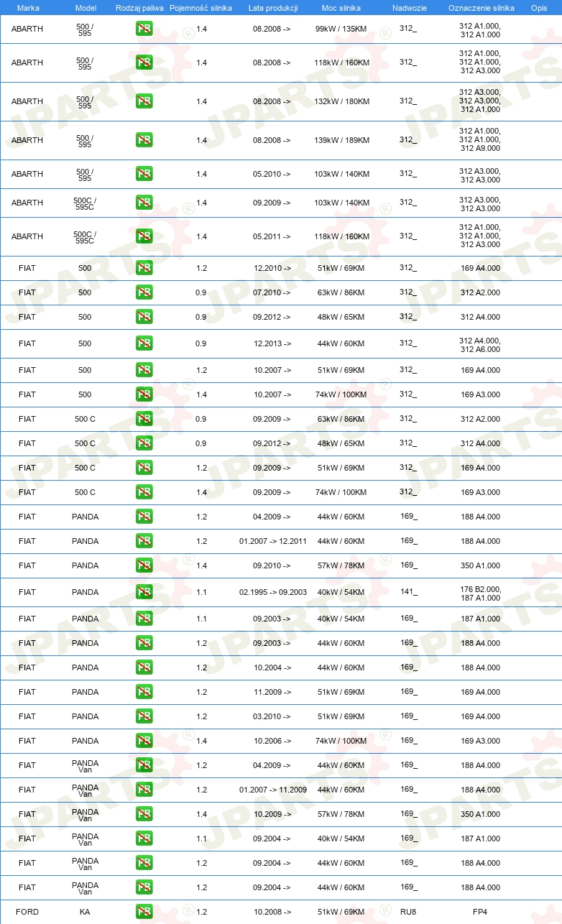
Task: Click the fuel icon in the Fiat 500 1.4 10.2007 row
Action: click(x=144, y=394)
